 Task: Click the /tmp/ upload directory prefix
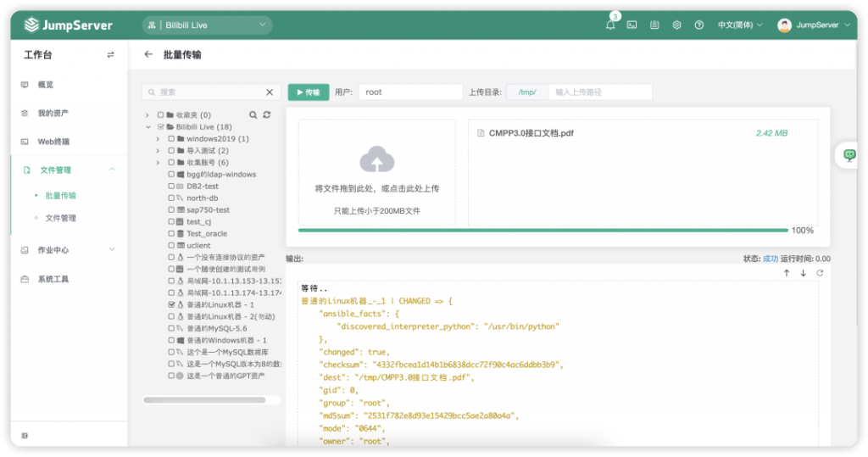[x=527, y=92]
